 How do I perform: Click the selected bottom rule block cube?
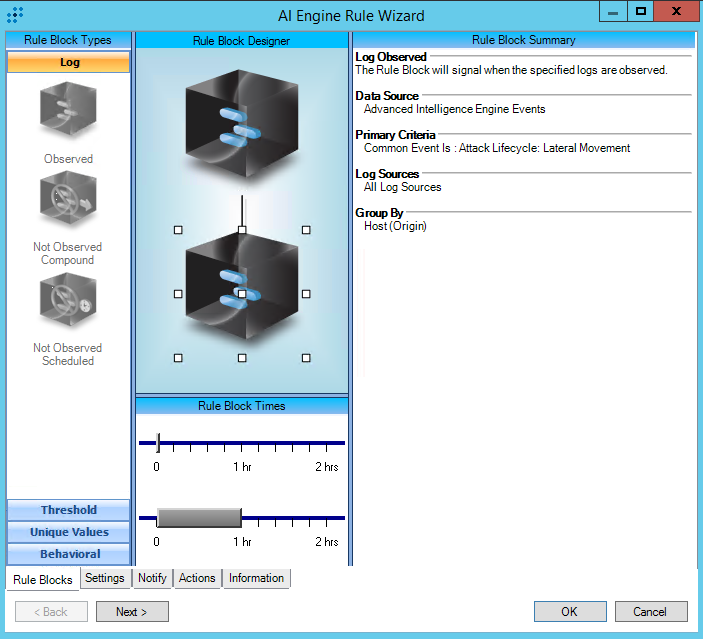[x=241, y=293]
